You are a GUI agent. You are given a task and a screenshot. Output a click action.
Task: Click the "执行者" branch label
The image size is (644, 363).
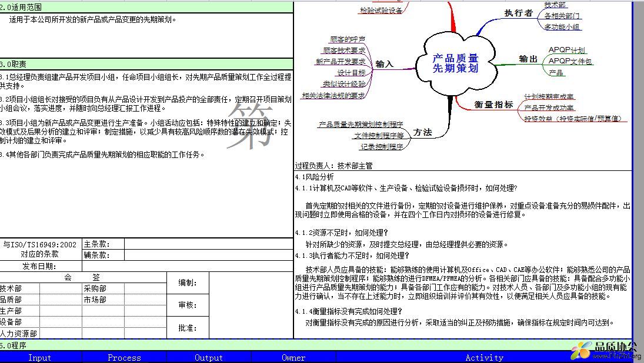click(x=518, y=13)
